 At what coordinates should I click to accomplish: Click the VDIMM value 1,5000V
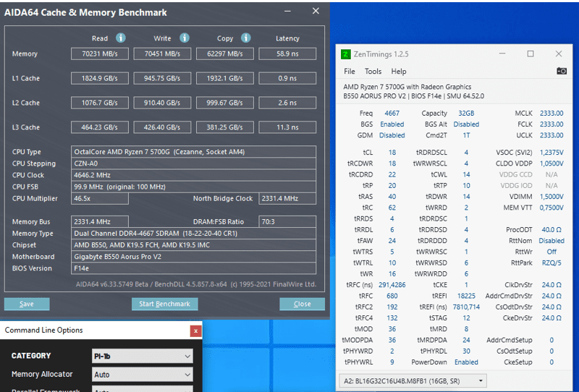click(x=551, y=197)
